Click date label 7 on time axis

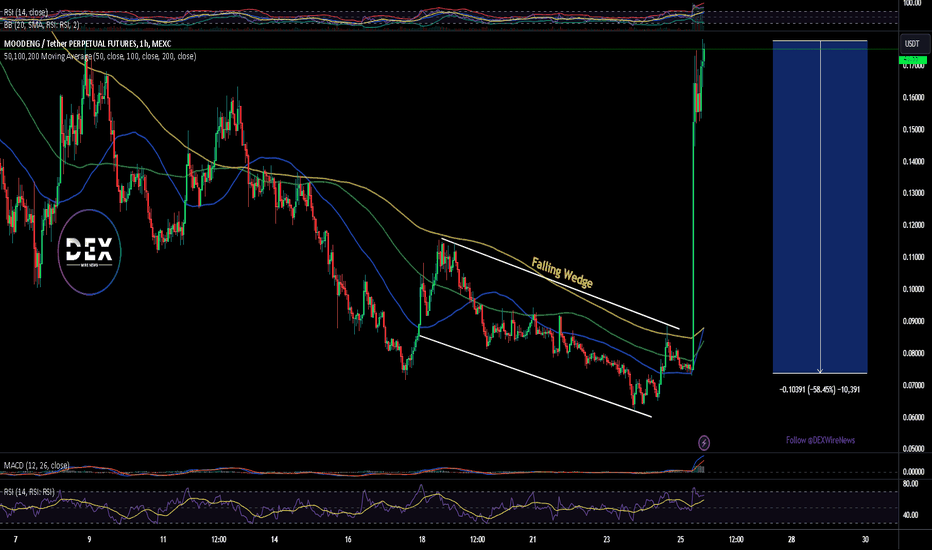15,540
